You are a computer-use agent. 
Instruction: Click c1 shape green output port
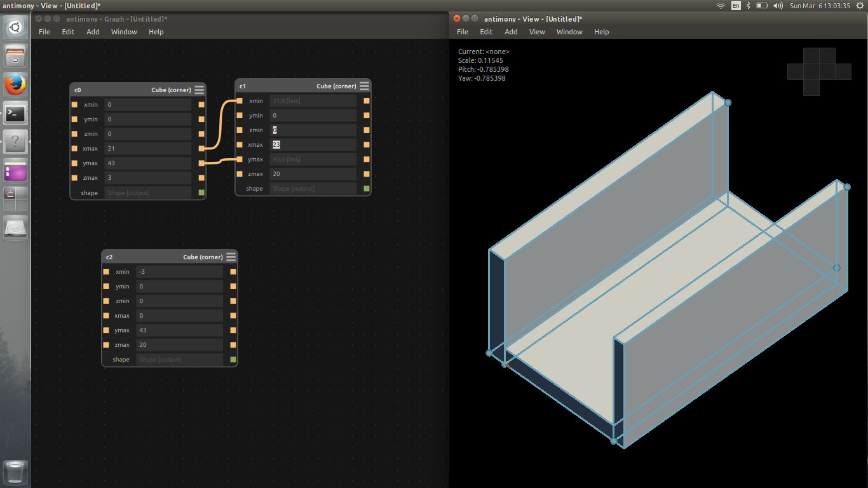point(367,189)
